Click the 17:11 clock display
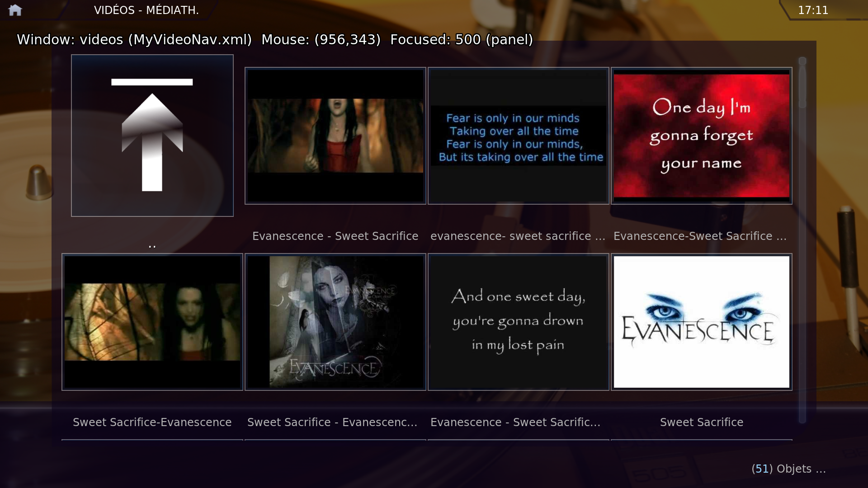The image size is (868, 488). coord(813,10)
